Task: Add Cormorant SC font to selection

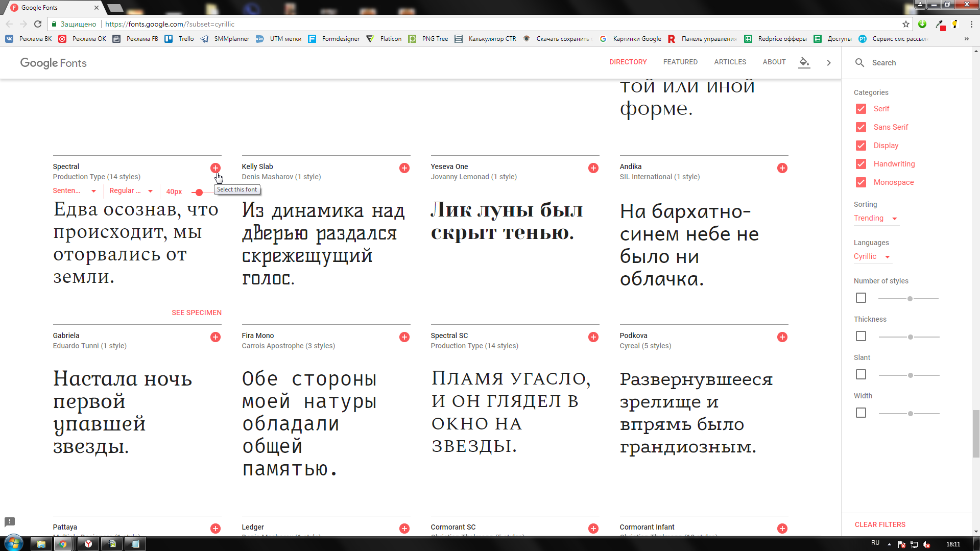Action: [x=593, y=529]
